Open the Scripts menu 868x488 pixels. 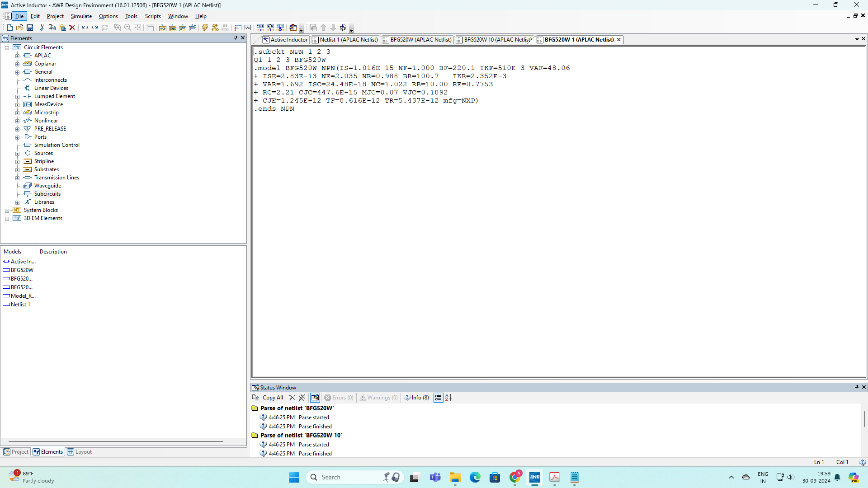(153, 16)
